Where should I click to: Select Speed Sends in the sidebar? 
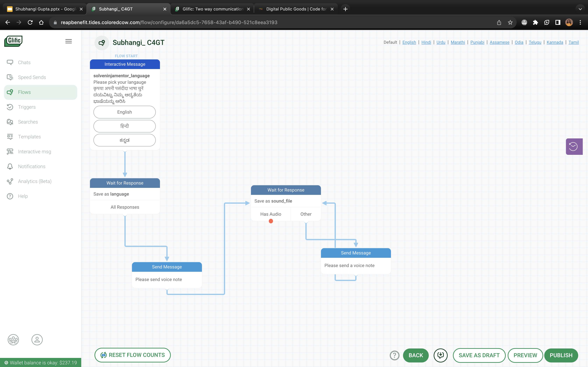pos(31,77)
